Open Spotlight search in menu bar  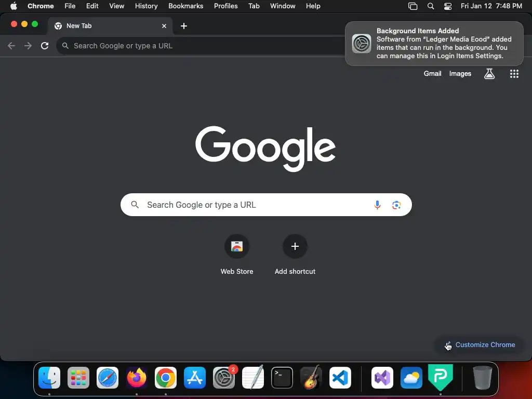coord(431,6)
